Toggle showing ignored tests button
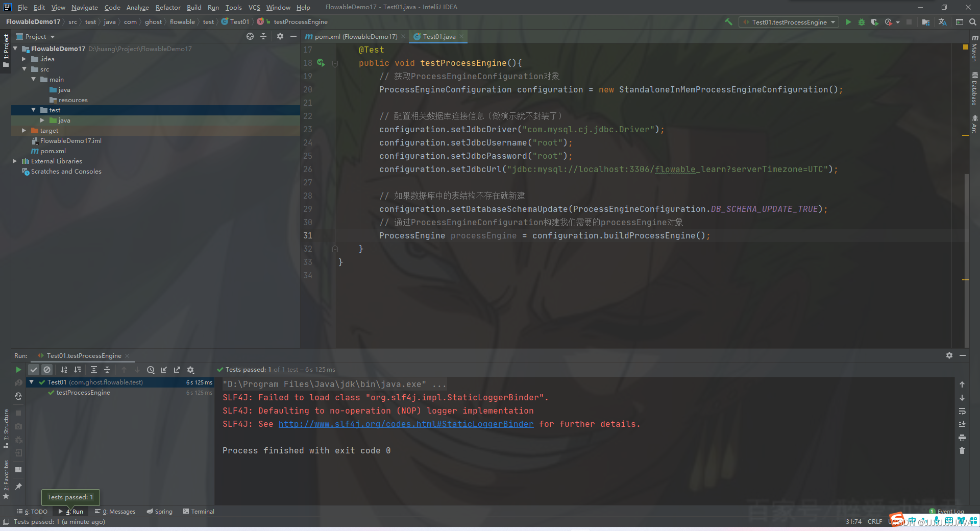980x531 pixels. tap(47, 370)
